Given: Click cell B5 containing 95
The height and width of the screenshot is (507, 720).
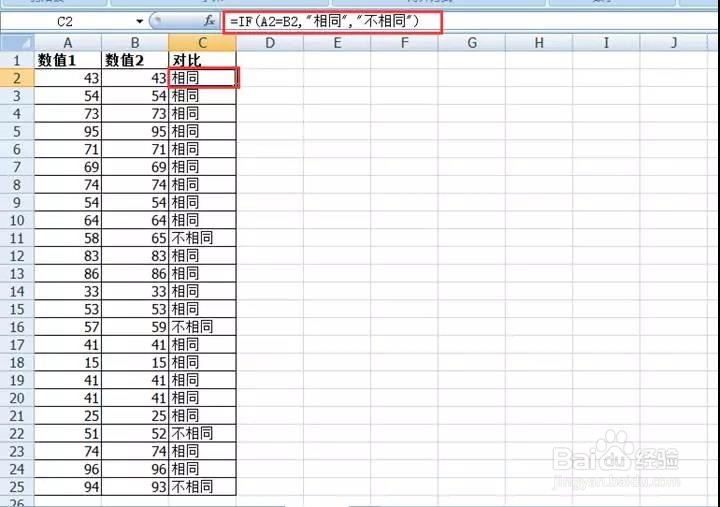Looking at the screenshot, I should [x=135, y=131].
